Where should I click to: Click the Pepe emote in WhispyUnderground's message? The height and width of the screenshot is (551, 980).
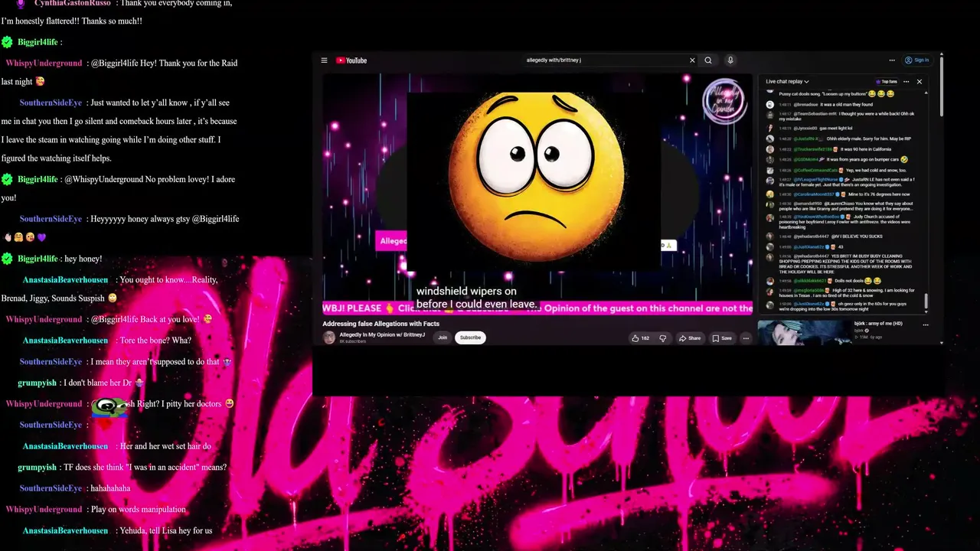click(109, 406)
